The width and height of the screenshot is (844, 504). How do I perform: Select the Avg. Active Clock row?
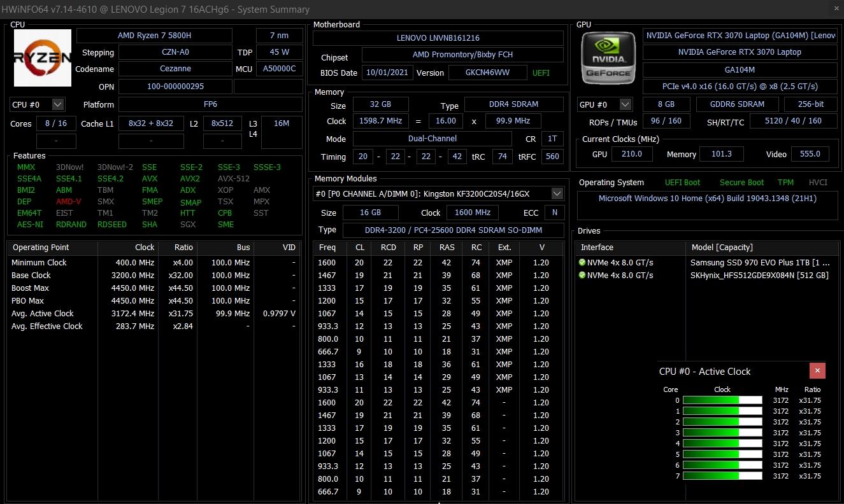tap(154, 313)
